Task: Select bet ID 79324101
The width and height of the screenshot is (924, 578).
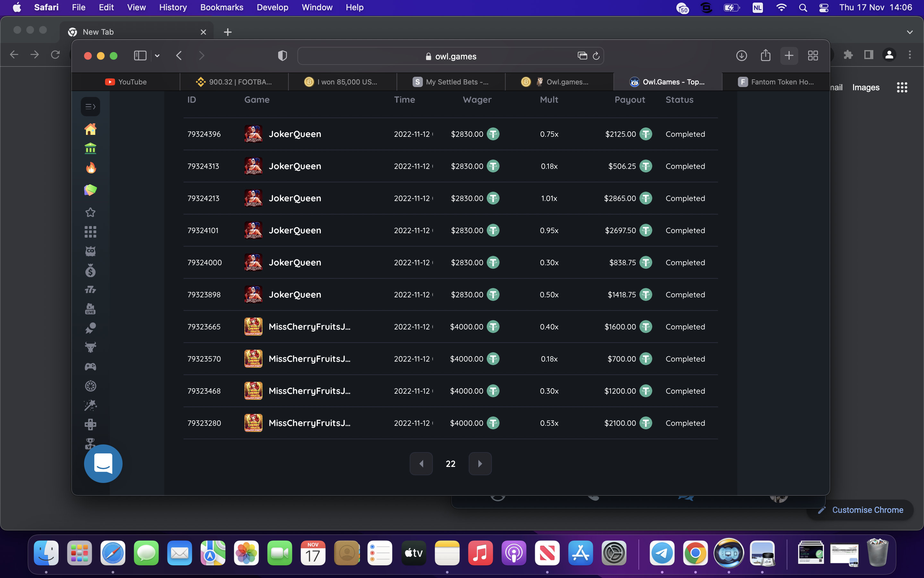Action: (x=203, y=231)
